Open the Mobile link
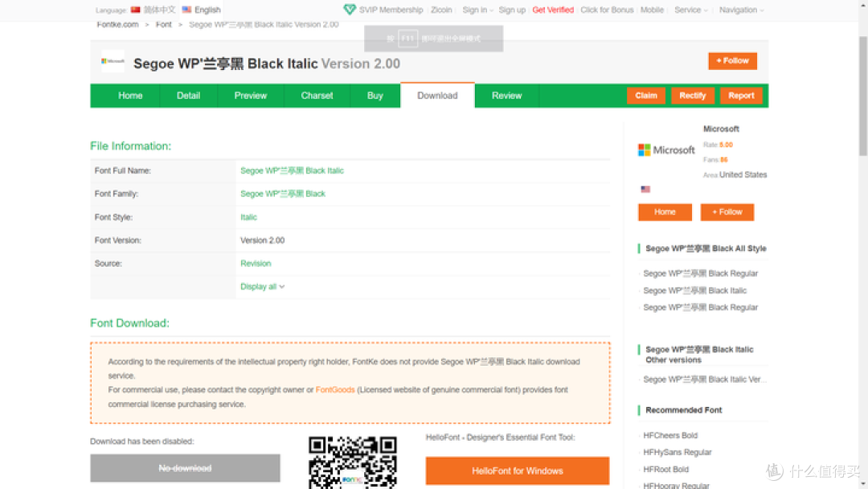The width and height of the screenshot is (868, 489). point(652,10)
